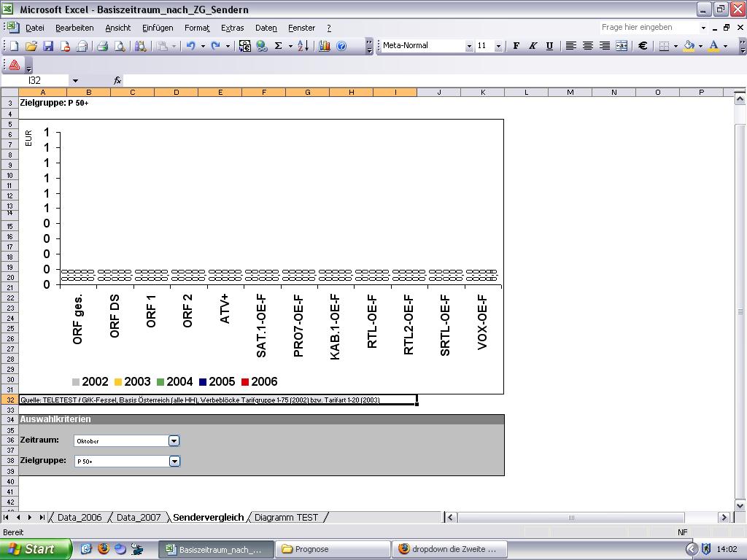The height and width of the screenshot is (560, 747).
Task: Open print preview with the magnifier page icon
Action: [x=120, y=46]
